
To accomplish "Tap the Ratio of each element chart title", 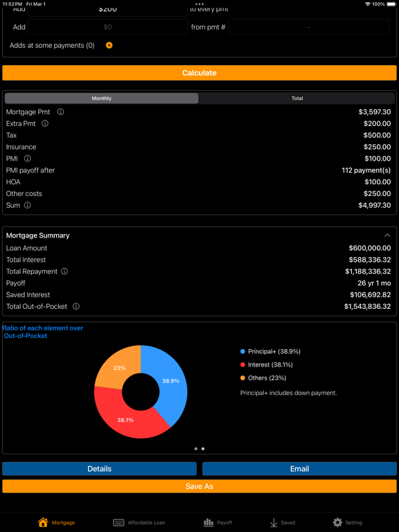I will point(43,332).
